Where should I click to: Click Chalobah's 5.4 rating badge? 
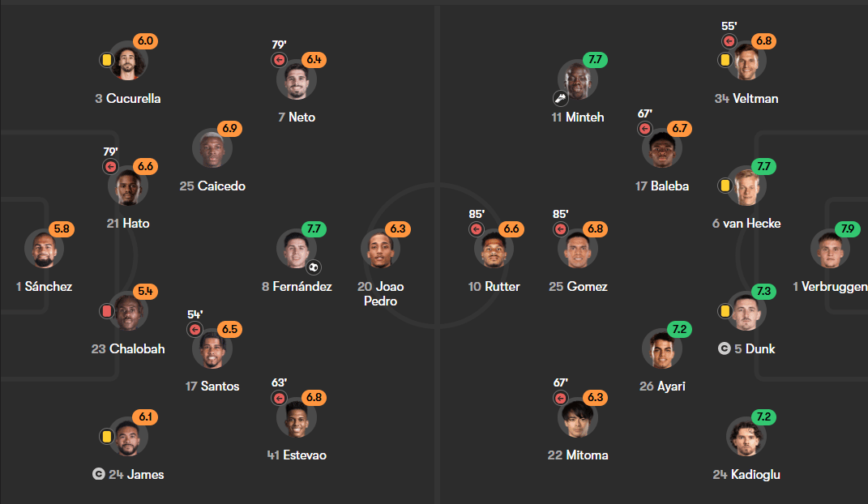click(x=145, y=291)
